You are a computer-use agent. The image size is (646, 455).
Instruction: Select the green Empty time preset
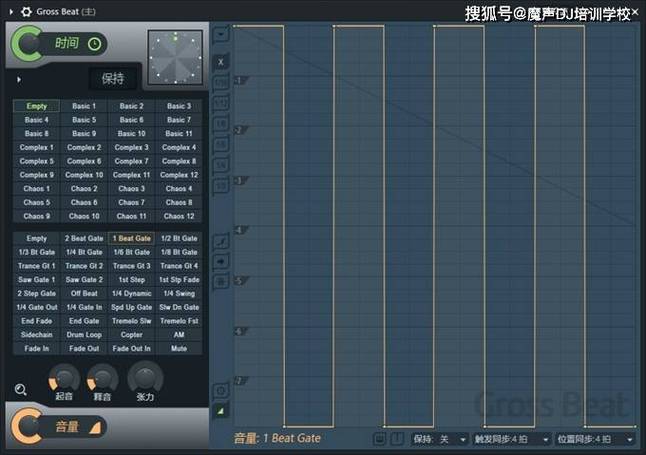[37, 106]
